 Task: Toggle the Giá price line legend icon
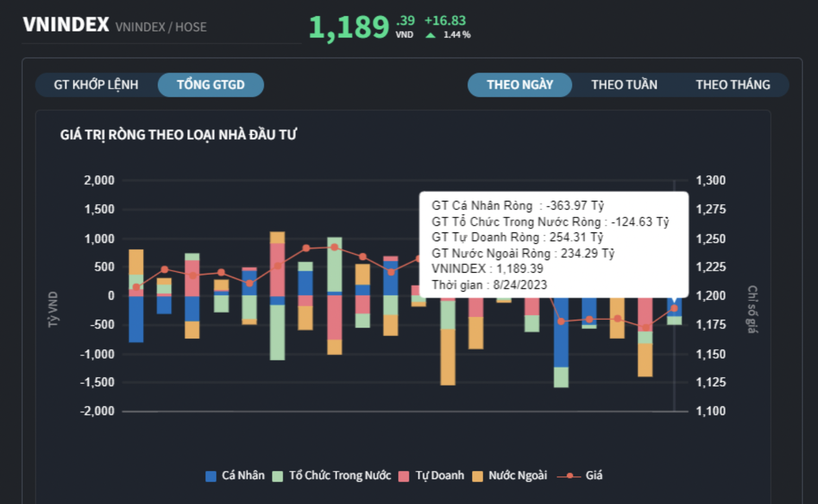[x=569, y=476]
